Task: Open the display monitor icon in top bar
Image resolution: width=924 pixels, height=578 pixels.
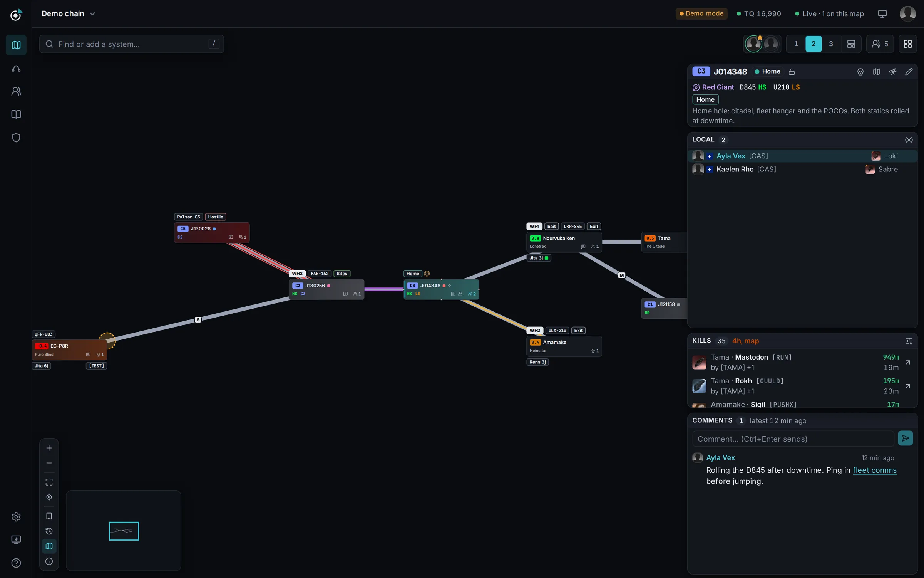Action: (x=882, y=13)
